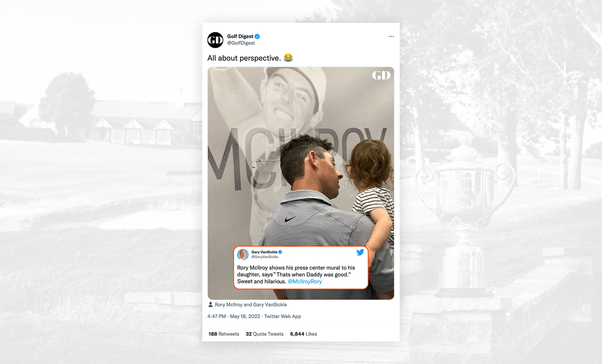Click the person icon beside tagged names
Screen dimensions: 602x364
[210, 304]
